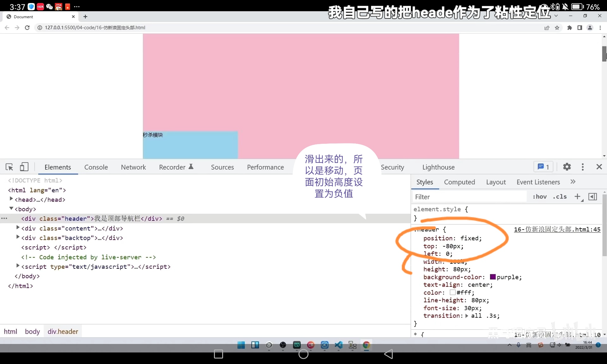Expand the <head> element node
The width and height of the screenshot is (607, 364).
pyautogui.click(x=12, y=199)
